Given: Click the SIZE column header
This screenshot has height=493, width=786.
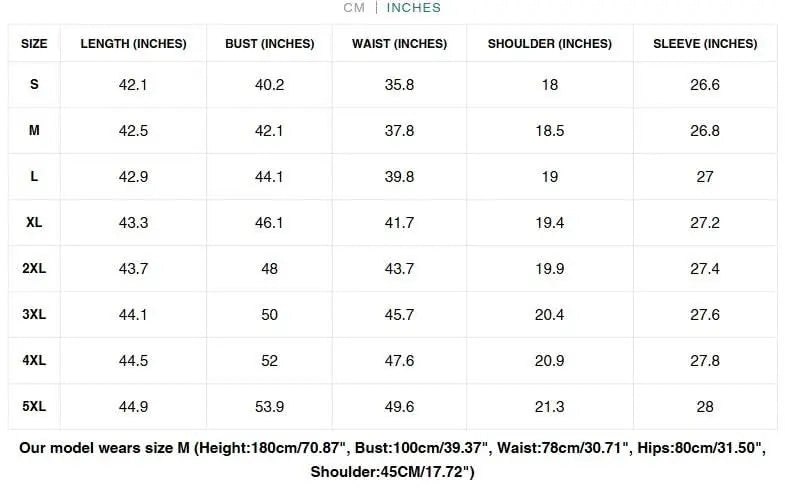Looking at the screenshot, I should [x=34, y=44].
